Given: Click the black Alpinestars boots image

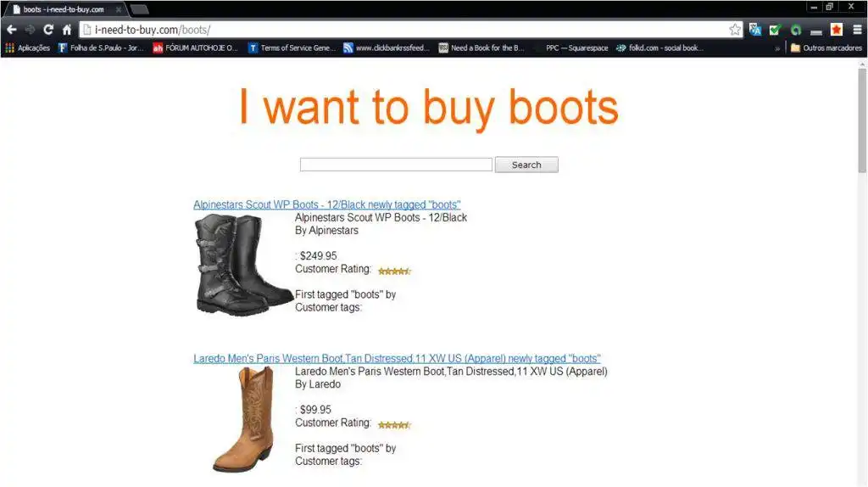Looking at the screenshot, I should 244,266.
